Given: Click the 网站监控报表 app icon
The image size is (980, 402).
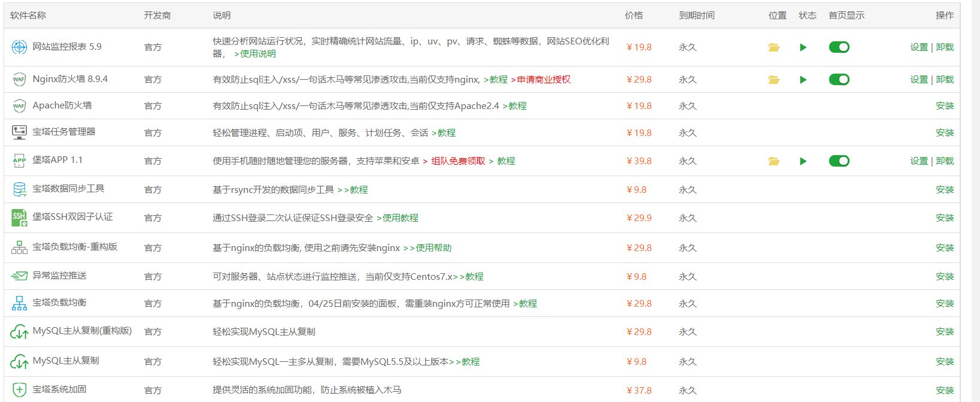Looking at the screenshot, I should [19, 47].
